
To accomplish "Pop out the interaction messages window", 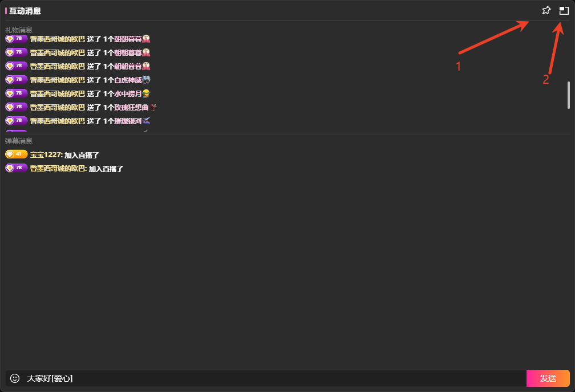I will (x=564, y=10).
